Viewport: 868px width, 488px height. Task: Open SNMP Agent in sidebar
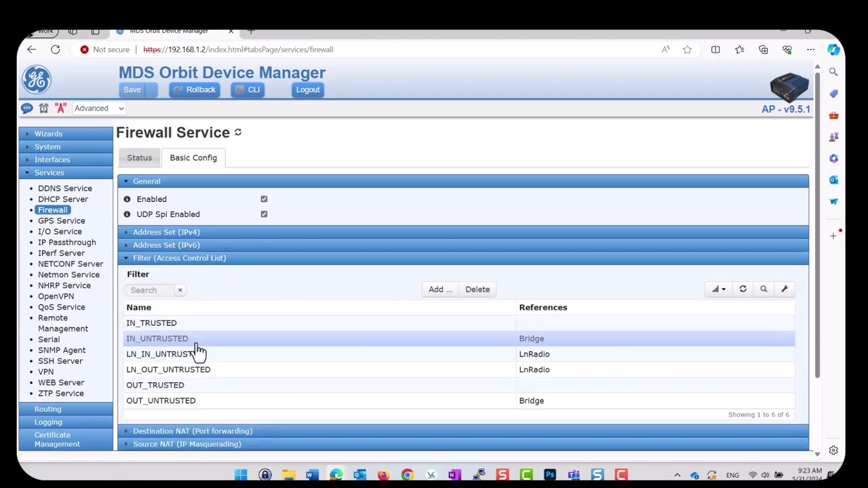point(62,350)
